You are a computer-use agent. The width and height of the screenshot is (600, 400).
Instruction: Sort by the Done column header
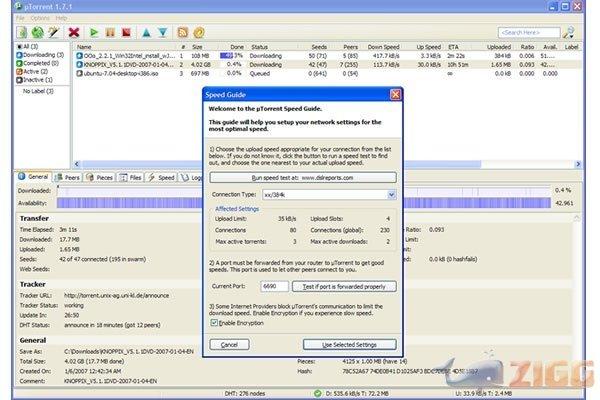tap(237, 47)
